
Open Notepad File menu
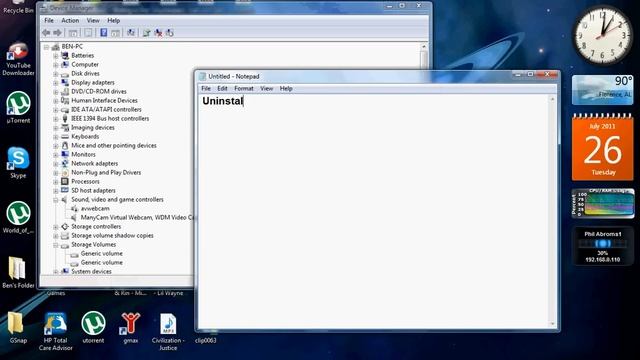[206, 89]
